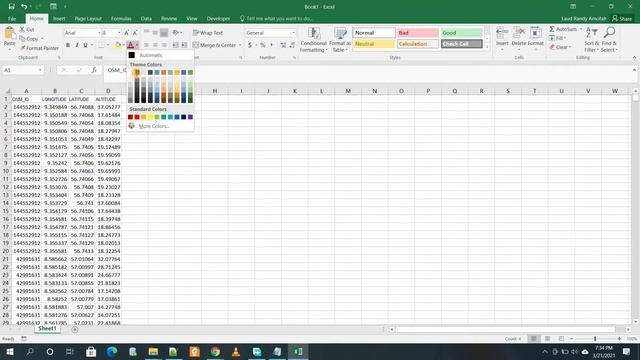Click Decrease Indent icon

pos(175,45)
